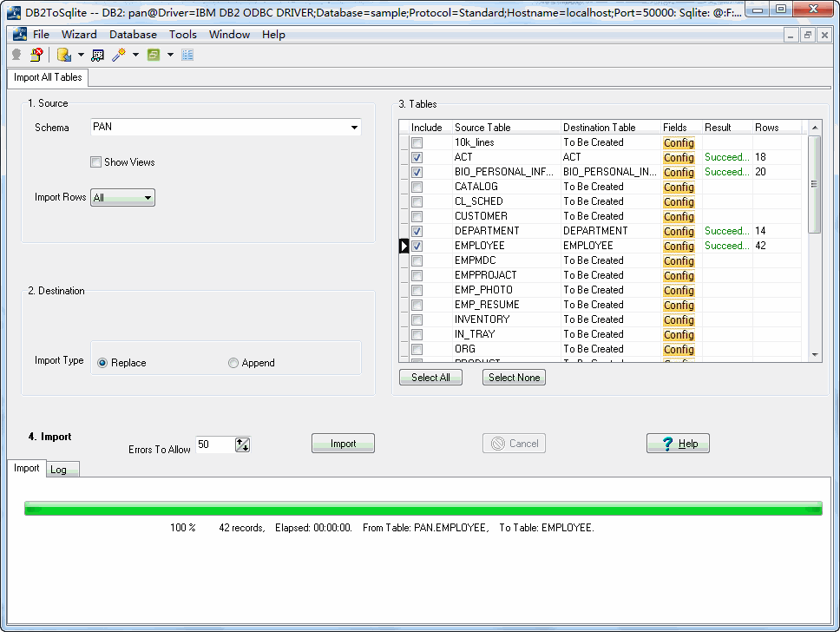840x632 pixels.
Task: Untick the Include checkbox for EMPLOYEE
Action: [417, 246]
